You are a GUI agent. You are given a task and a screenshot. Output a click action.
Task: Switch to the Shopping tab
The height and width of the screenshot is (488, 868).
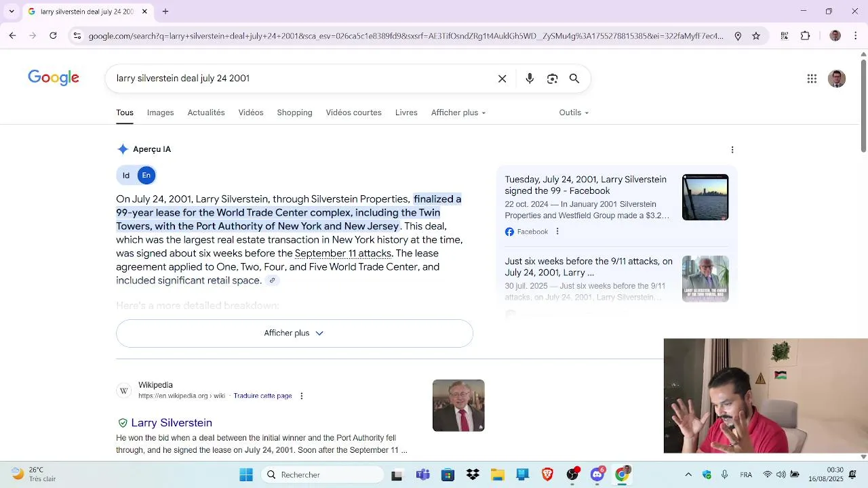[x=294, y=113]
